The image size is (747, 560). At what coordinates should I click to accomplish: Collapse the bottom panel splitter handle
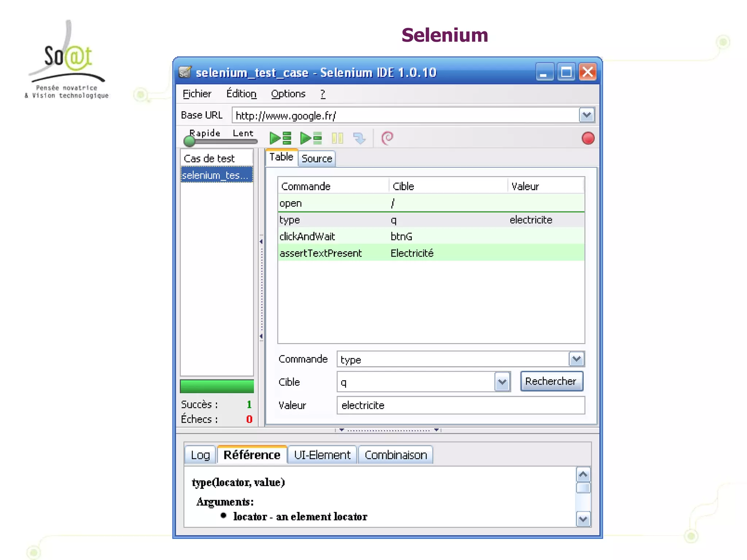pos(388,430)
